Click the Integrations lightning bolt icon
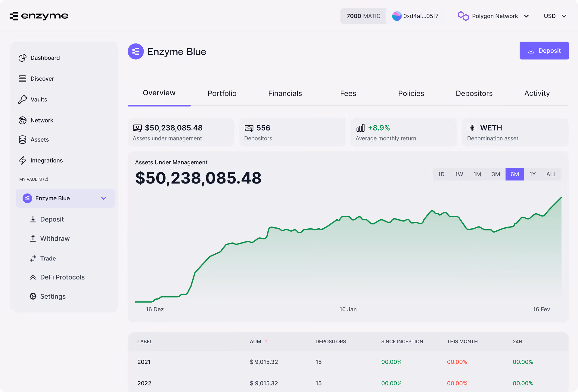The height and width of the screenshot is (392, 578). (22, 160)
